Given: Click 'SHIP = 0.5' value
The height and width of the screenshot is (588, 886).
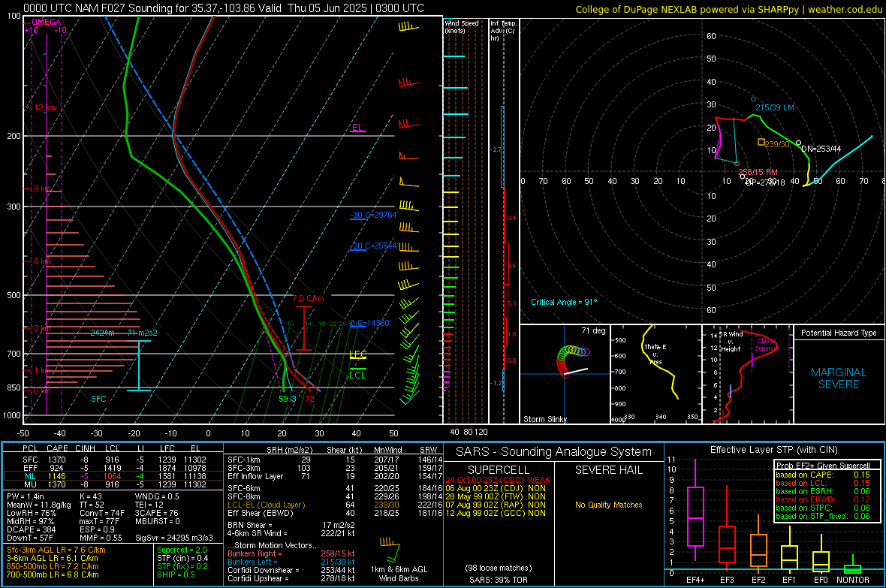Looking at the screenshot, I should pyautogui.click(x=176, y=574).
